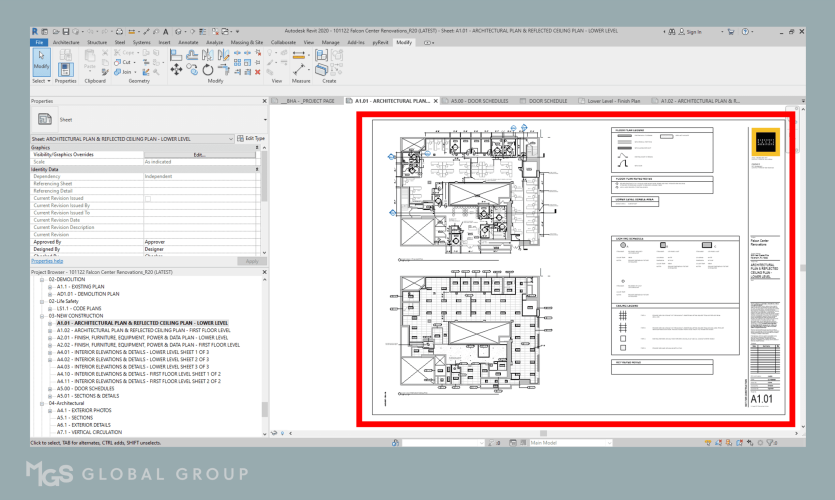835x500 pixels.
Task: Switch to the A5.00 - DOOR SCHEDULES tab
Action: click(477, 101)
